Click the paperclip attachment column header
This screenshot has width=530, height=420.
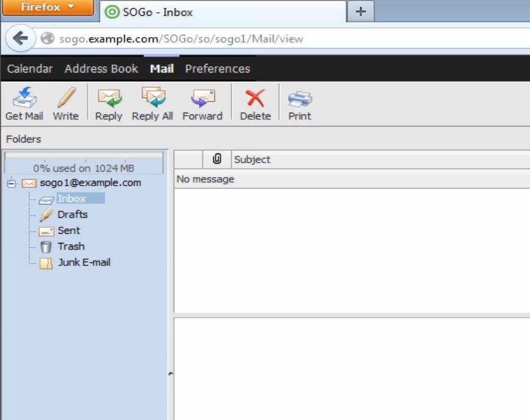pyautogui.click(x=217, y=159)
